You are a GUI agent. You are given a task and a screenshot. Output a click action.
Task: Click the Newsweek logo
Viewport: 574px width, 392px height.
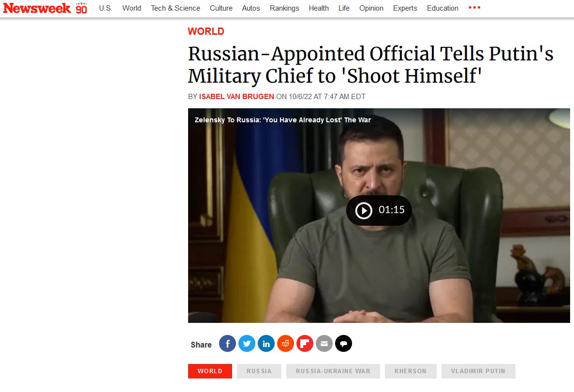45,8
